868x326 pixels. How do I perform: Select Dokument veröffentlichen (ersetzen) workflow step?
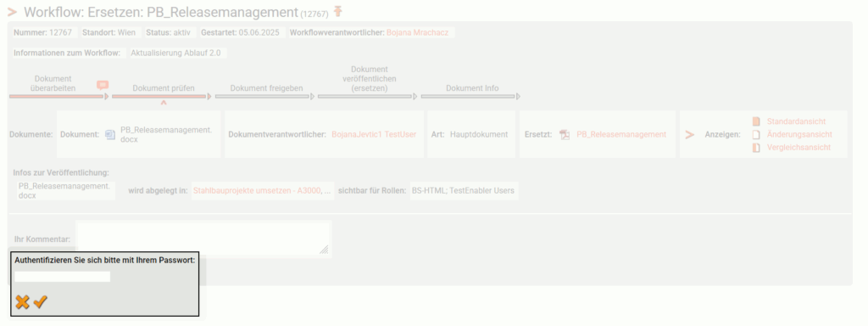(370, 79)
